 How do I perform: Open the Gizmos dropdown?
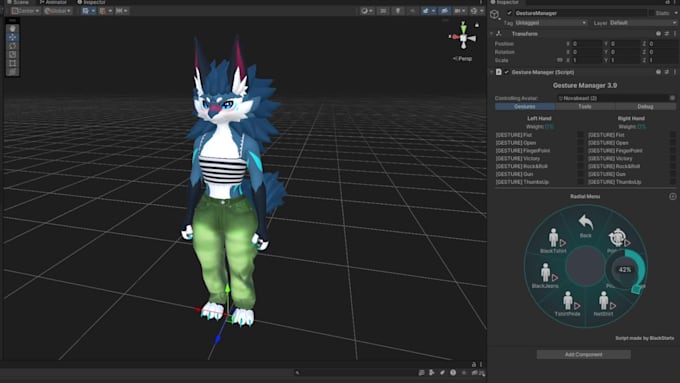(x=477, y=11)
